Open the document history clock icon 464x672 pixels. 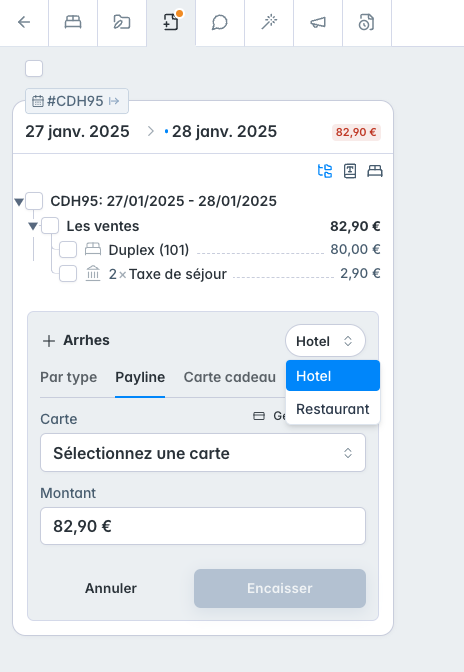point(366,22)
